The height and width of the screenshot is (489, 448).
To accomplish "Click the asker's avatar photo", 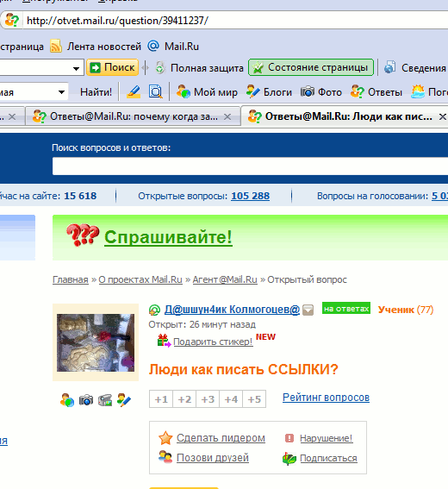I will click(96, 342).
